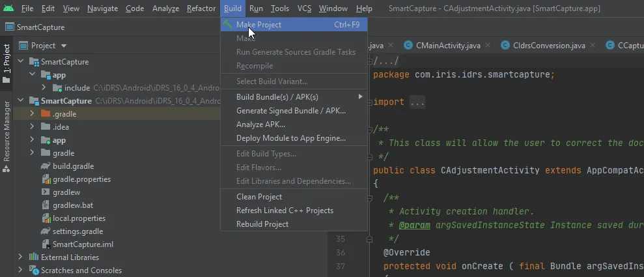Click the build.gradle elephant icon
Screen dimensions: 644x277
point(46,166)
